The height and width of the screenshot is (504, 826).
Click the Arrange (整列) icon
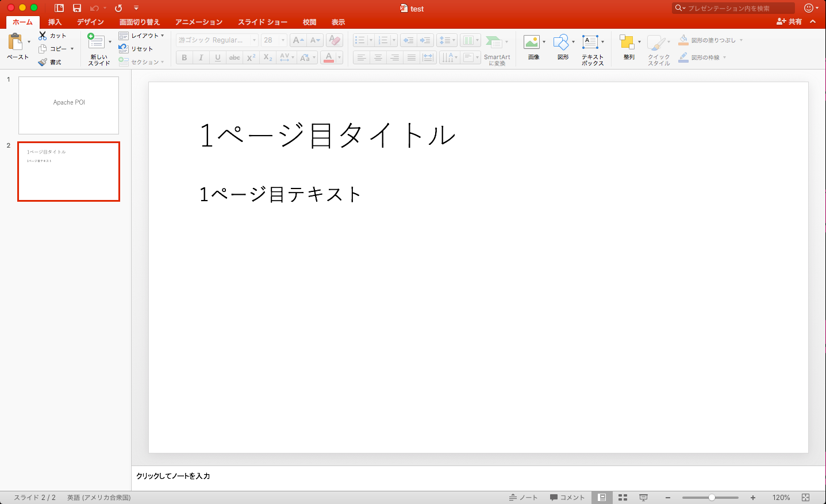pos(627,42)
